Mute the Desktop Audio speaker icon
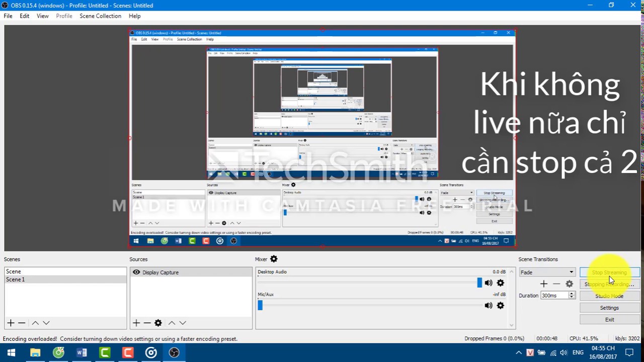 [x=489, y=283]
